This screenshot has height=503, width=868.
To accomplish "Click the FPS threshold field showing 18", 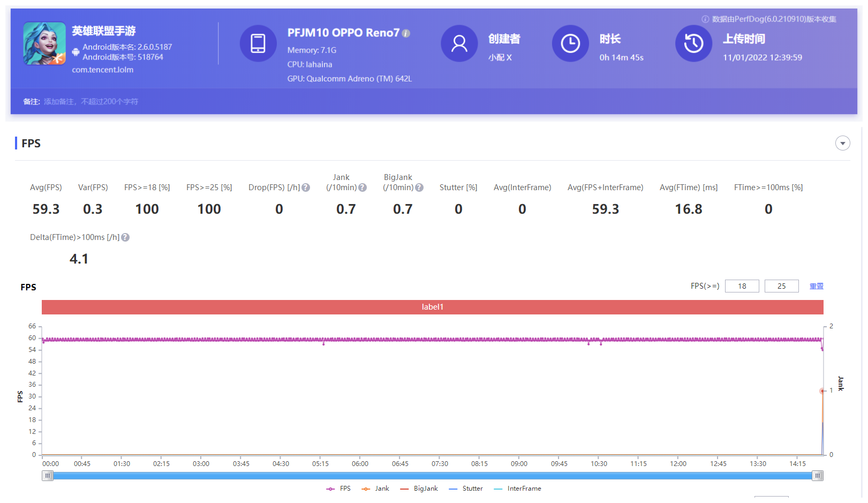I will (742, 286).
